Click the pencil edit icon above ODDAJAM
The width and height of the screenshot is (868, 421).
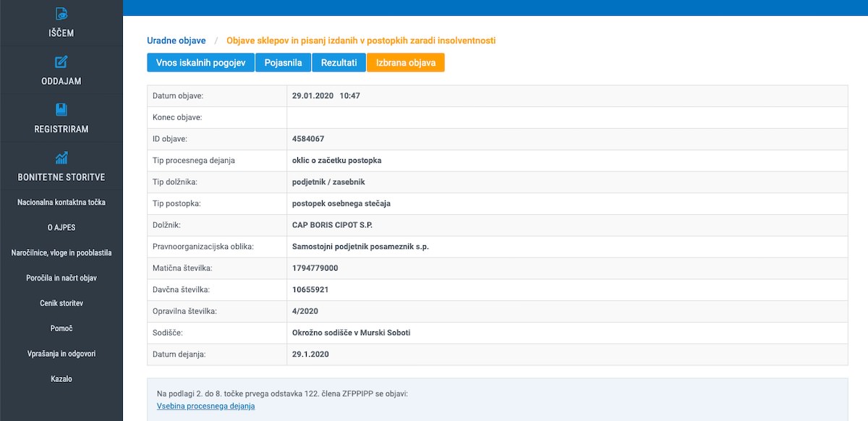(61, 61)
